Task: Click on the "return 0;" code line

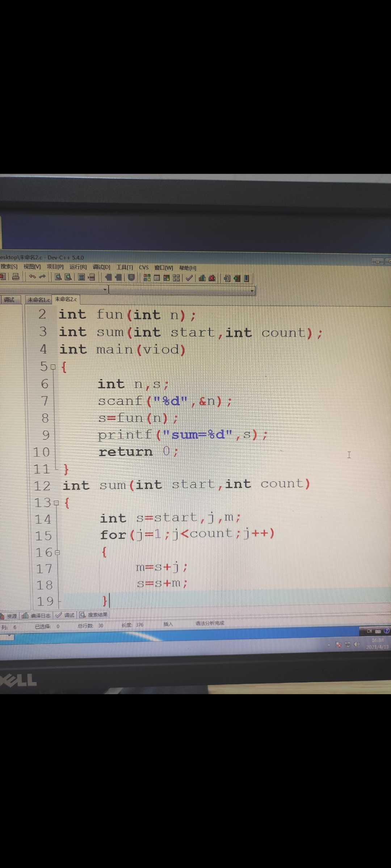Action: pos(139,452)
